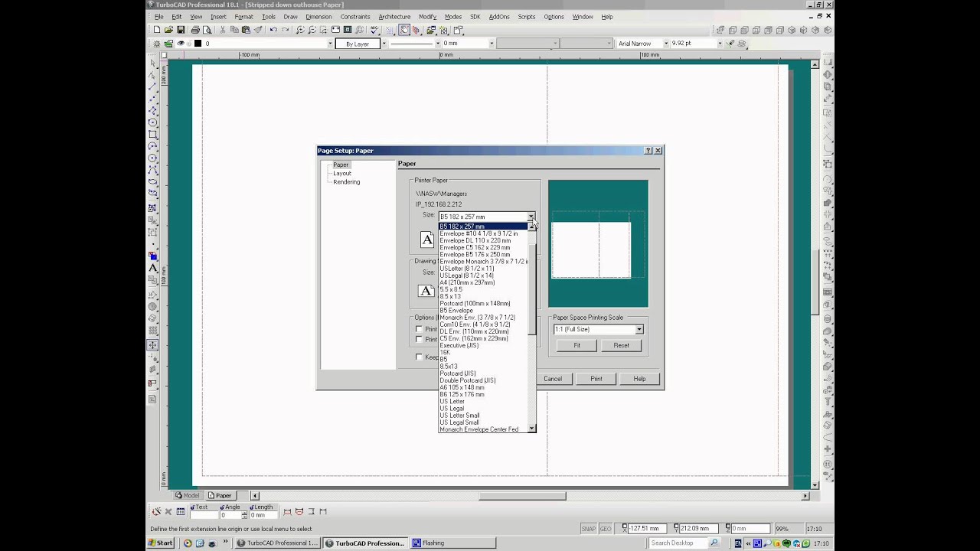This screenshot has width=980, height=551.
Task: Open the Arial Narrow font dropdown
Action: click(x=665, y=44)
